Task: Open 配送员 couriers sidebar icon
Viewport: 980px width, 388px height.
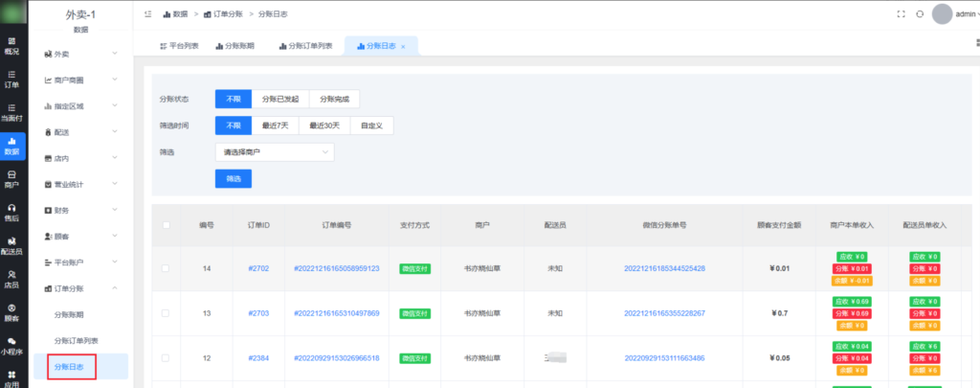Action: [11, 245]
